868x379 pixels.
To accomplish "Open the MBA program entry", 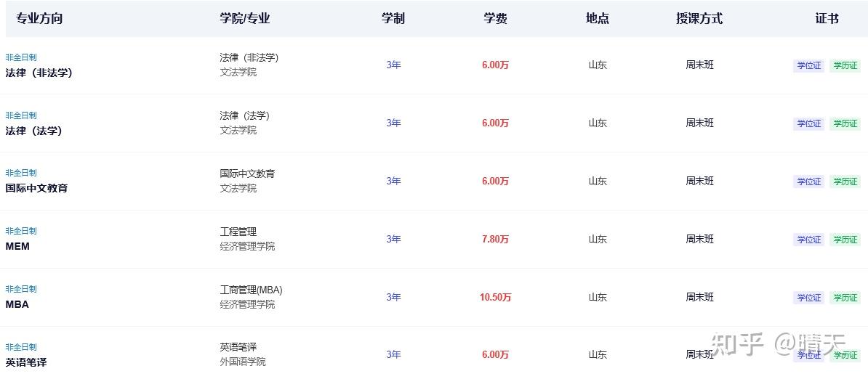I will point(17,304).
